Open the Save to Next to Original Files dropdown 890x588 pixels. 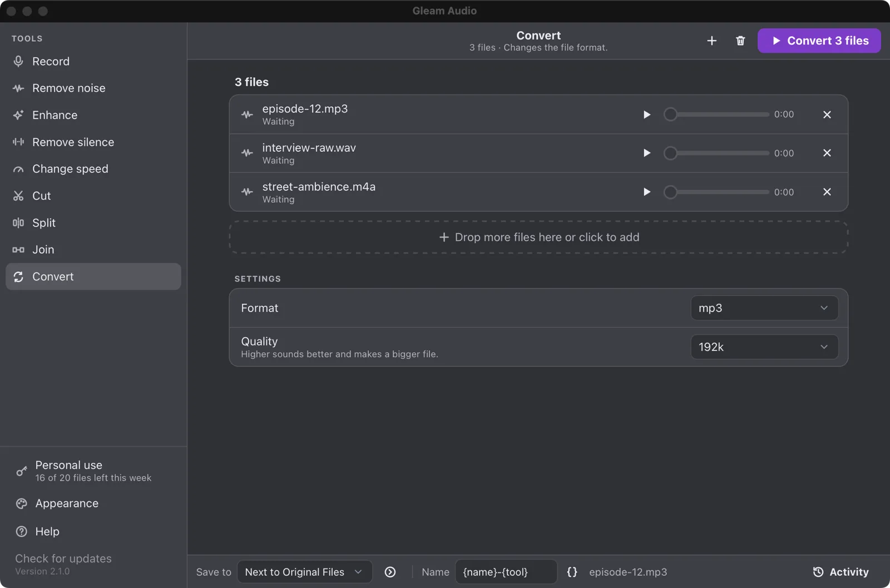click(304, 572)
